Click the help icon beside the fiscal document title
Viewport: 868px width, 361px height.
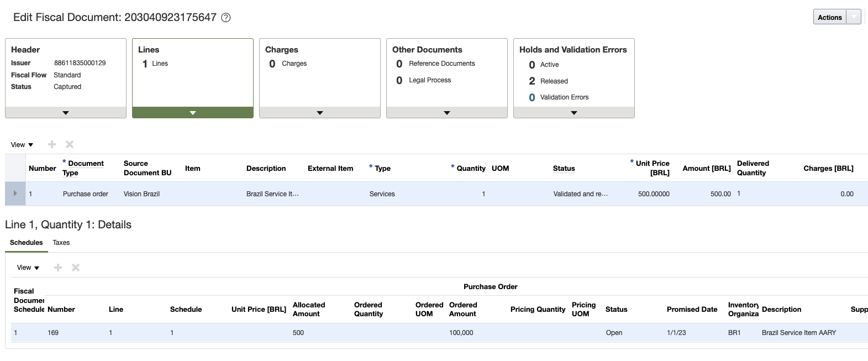click(x=225, y=18)
